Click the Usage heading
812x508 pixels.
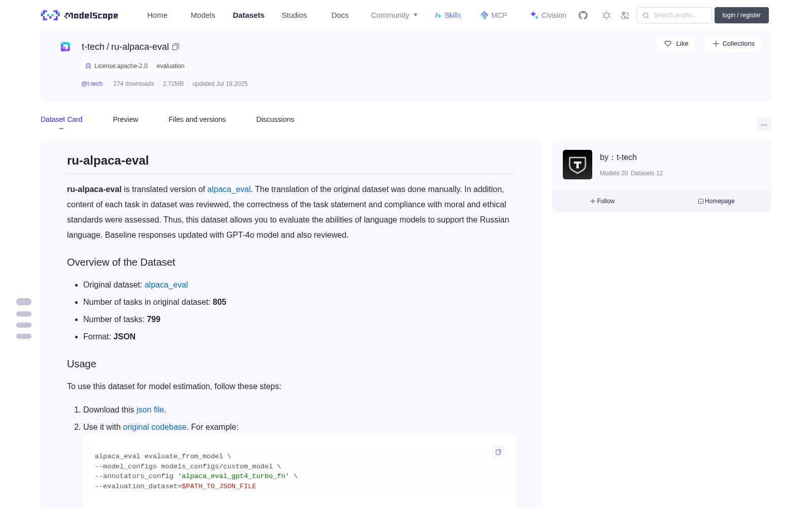point(82,364)
